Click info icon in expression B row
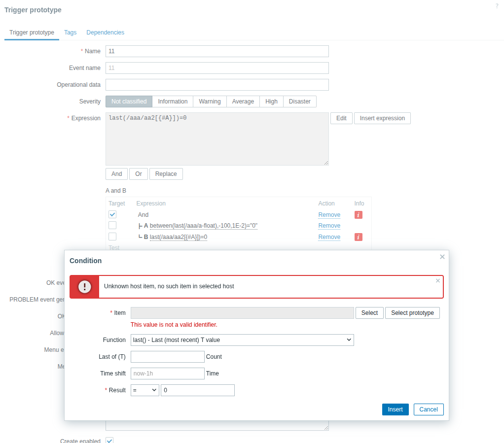504x443 pixels. 359,237
